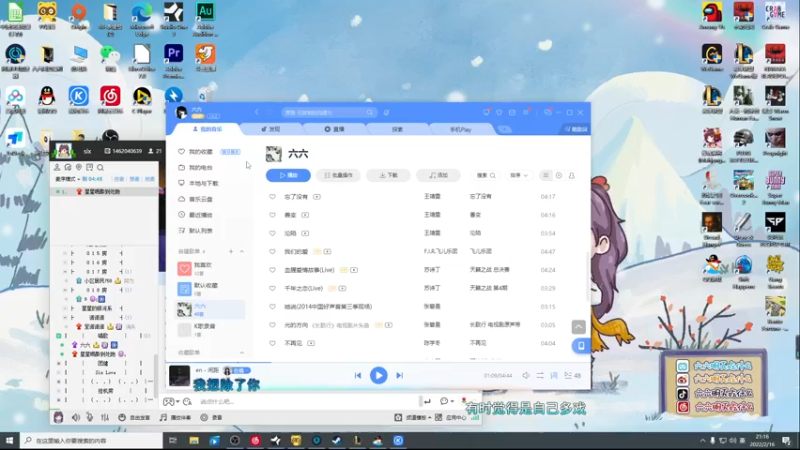
Task: Click the speaker icon in voice chat toolbar
Action: point(76,417)
